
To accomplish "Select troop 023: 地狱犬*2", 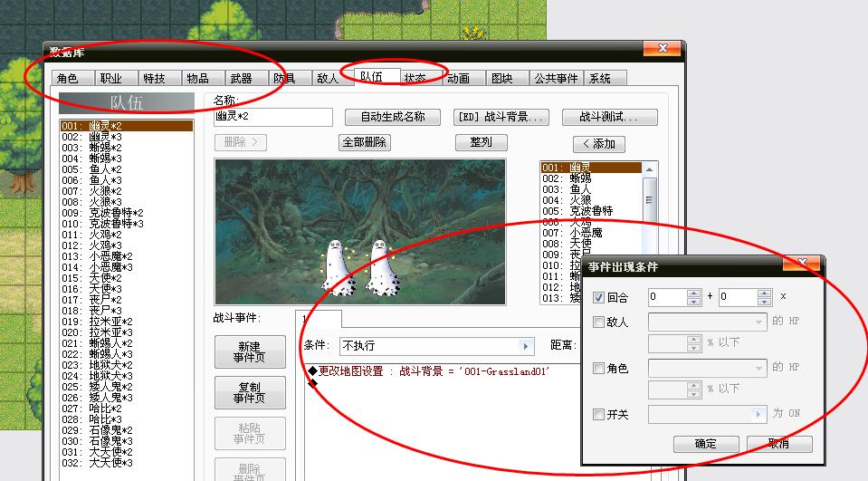I will 126,365.
